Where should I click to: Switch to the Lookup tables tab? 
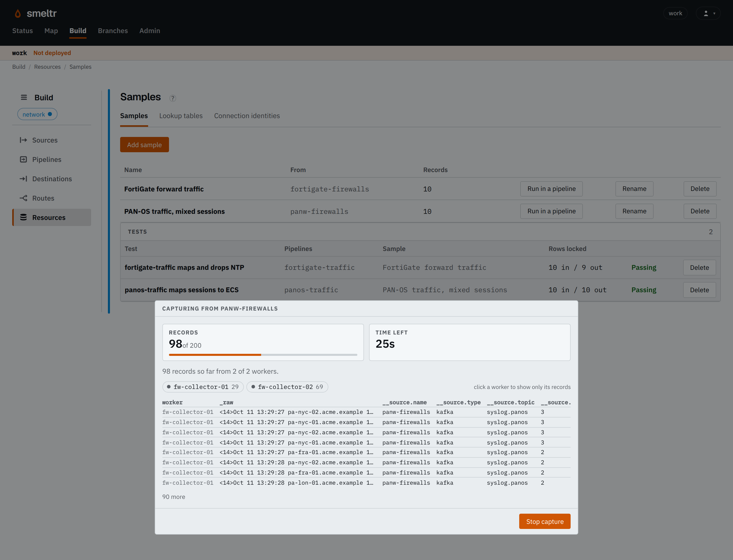point(181,116)
